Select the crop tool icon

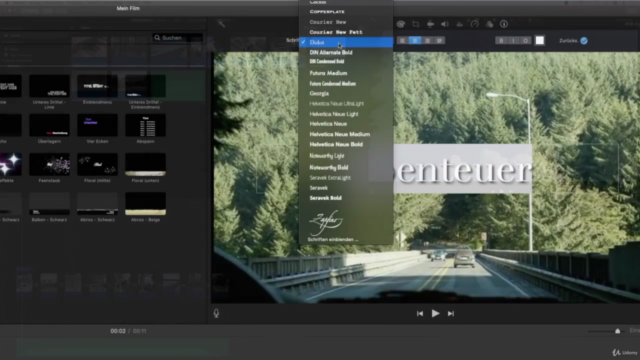pyautogui.click(x=416, y=24)
